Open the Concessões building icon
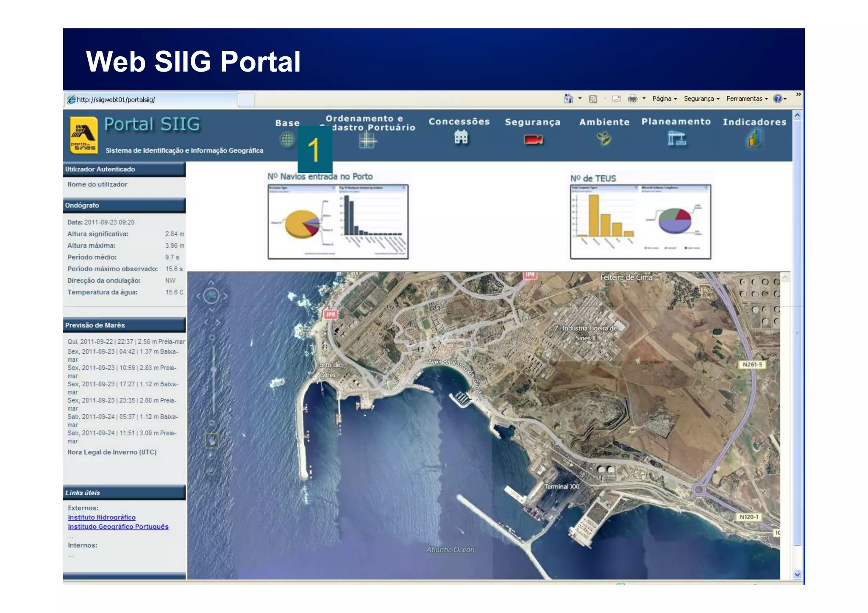 [461, 137]
